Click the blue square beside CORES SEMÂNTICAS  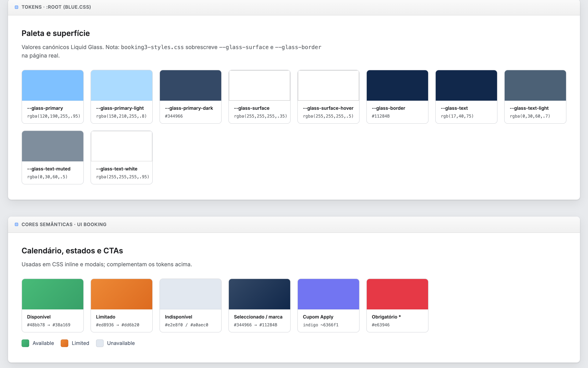point(16,224)
